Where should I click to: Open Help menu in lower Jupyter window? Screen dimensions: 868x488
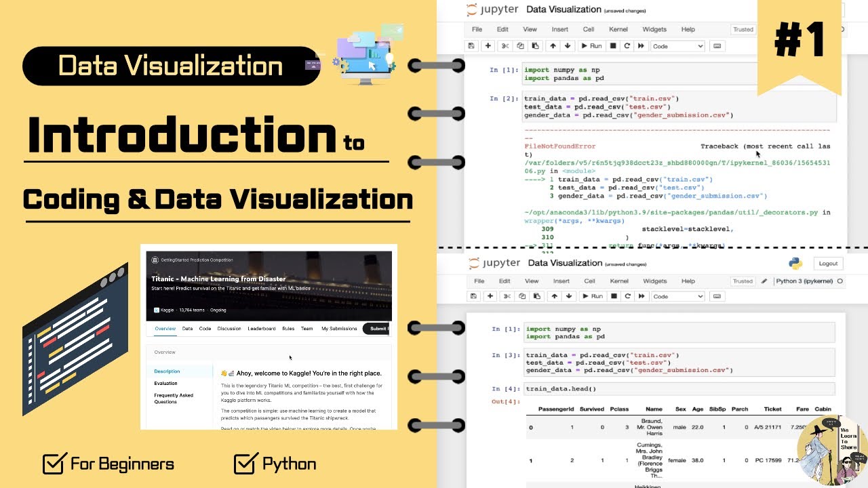[x=688, y=281]
